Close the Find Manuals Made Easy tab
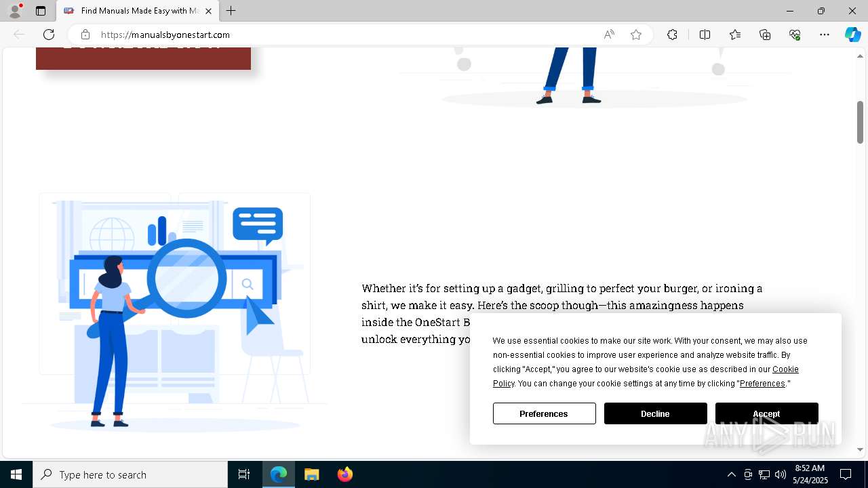Viewport: 868px width, 488px height. (208, 11)
